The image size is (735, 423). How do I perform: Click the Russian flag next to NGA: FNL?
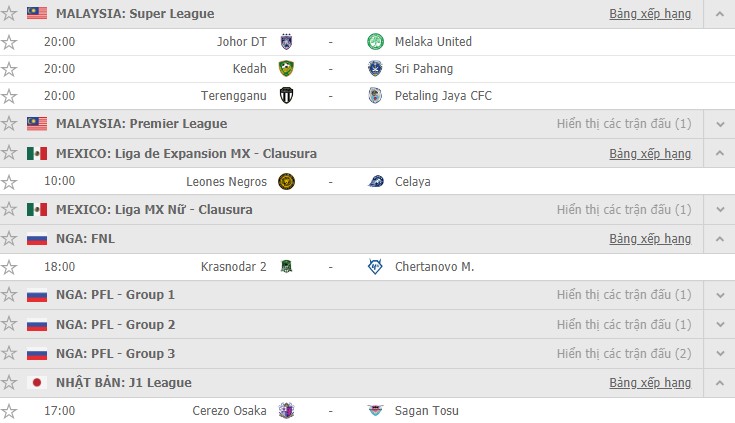click(37, 239)
